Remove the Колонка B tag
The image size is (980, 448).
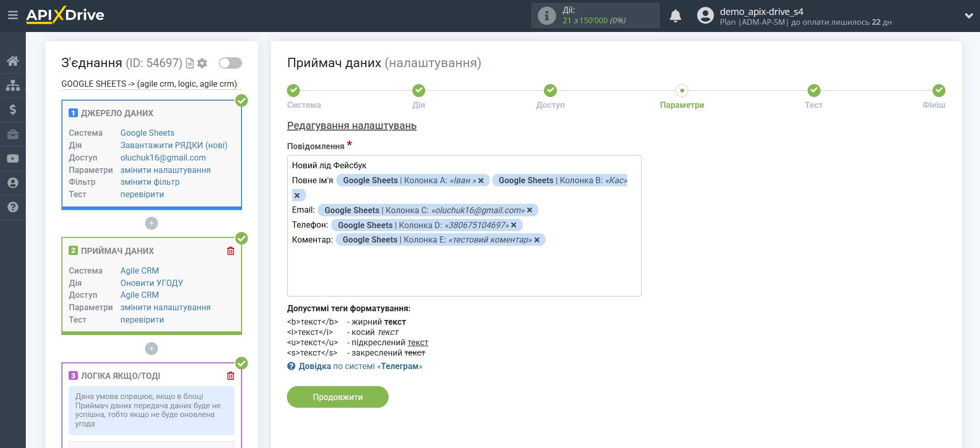[x=297, y=196]
